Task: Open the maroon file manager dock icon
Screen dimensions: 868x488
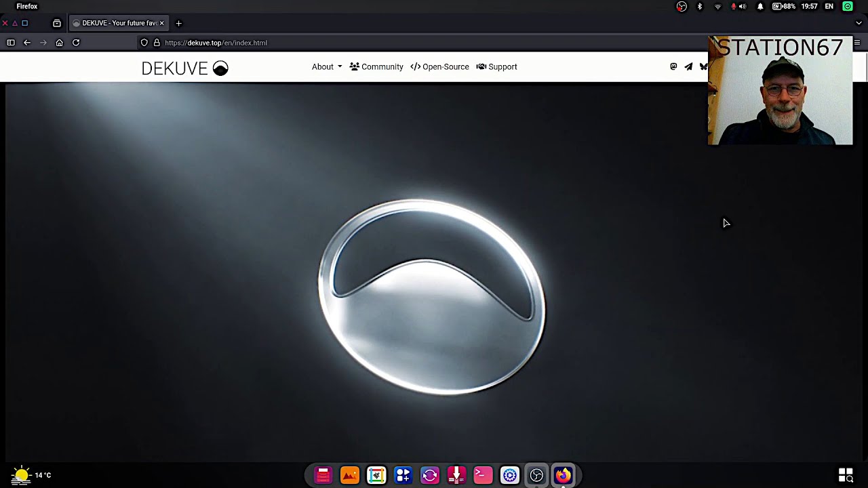Action: click(323, 475)
